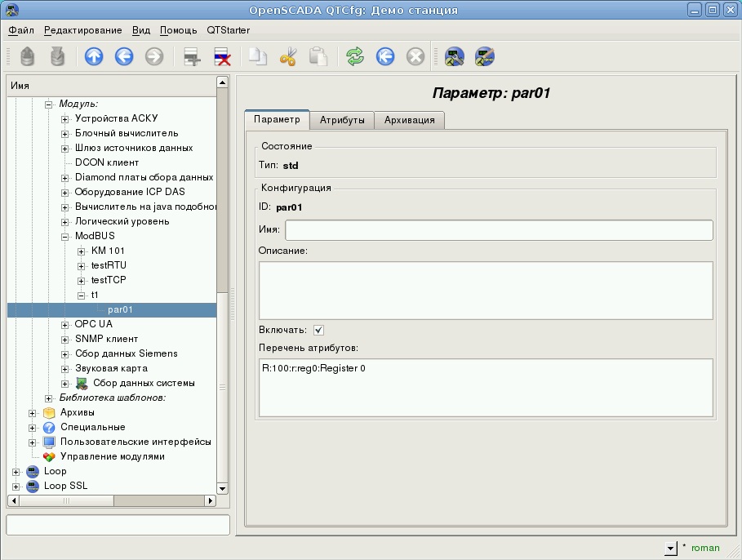This screenshot has width=742, height=560.
Task: Click the roman user label in status bar
Action: coord(705,548)
